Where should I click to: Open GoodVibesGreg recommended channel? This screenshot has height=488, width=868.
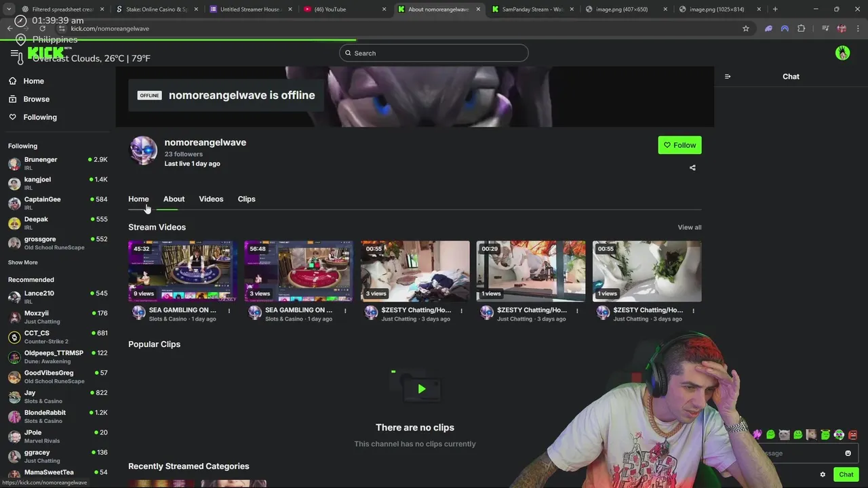(x=58, y=376)
